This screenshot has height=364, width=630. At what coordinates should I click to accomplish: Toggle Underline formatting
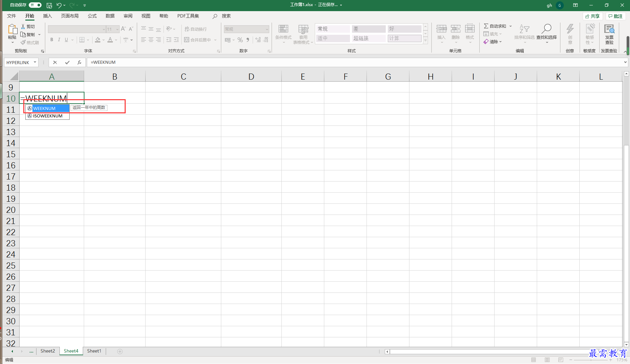67,40
